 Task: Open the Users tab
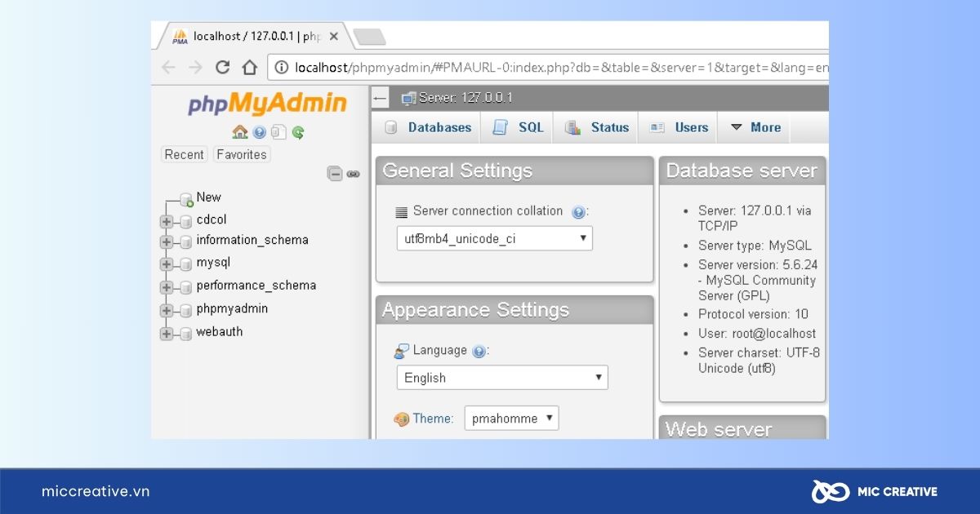(x=679, y=127)
